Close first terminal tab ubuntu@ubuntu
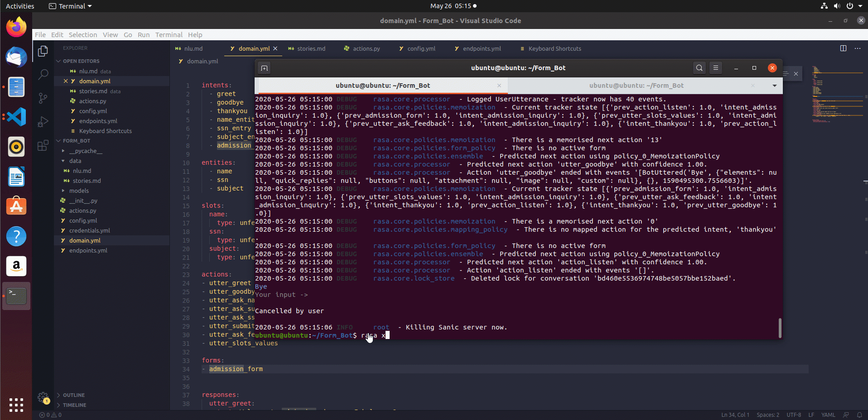The height and width of the screenshot is (420, 868). pyautogui.click(x=499, y=86)
